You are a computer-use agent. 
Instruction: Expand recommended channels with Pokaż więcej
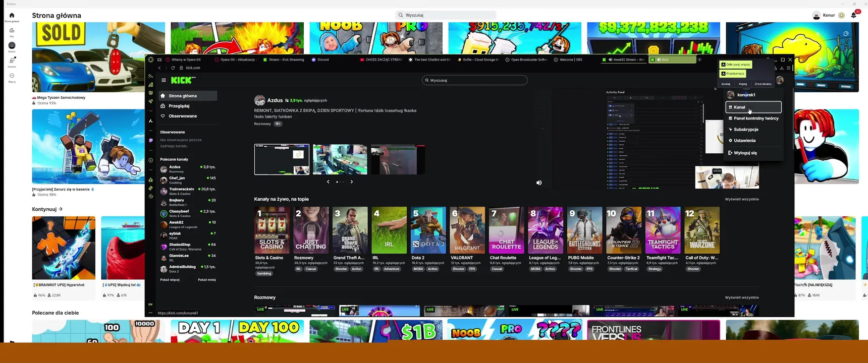click(x=170, y=280)
